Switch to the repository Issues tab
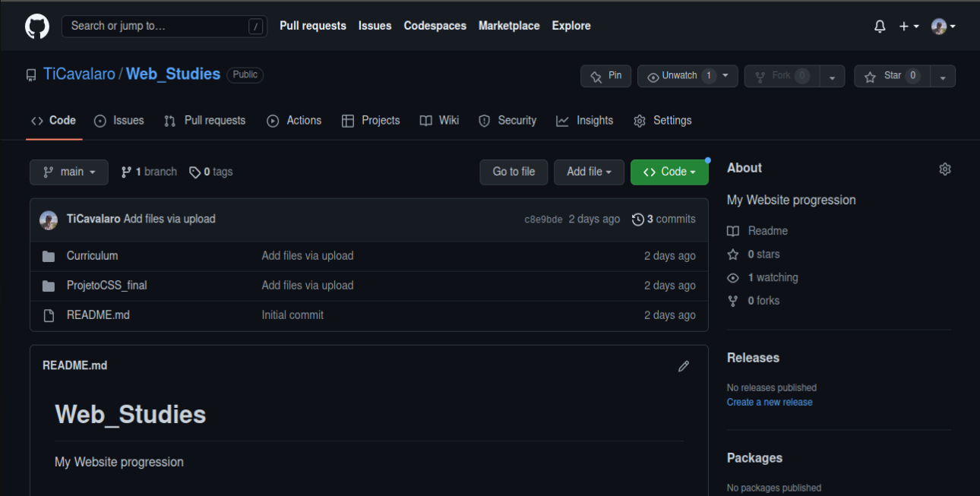980x496 pixels. (119, 121)
